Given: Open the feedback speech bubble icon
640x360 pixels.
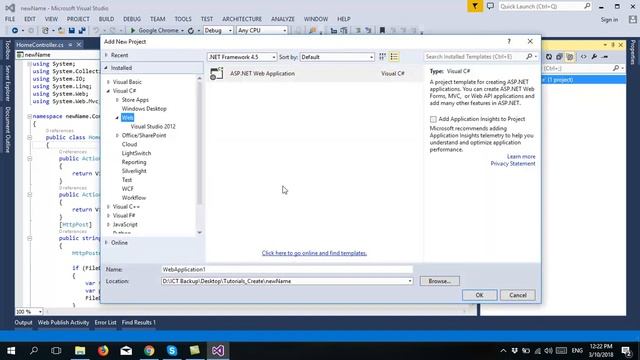Looking at the screenshot, I should tap(490, 6).
